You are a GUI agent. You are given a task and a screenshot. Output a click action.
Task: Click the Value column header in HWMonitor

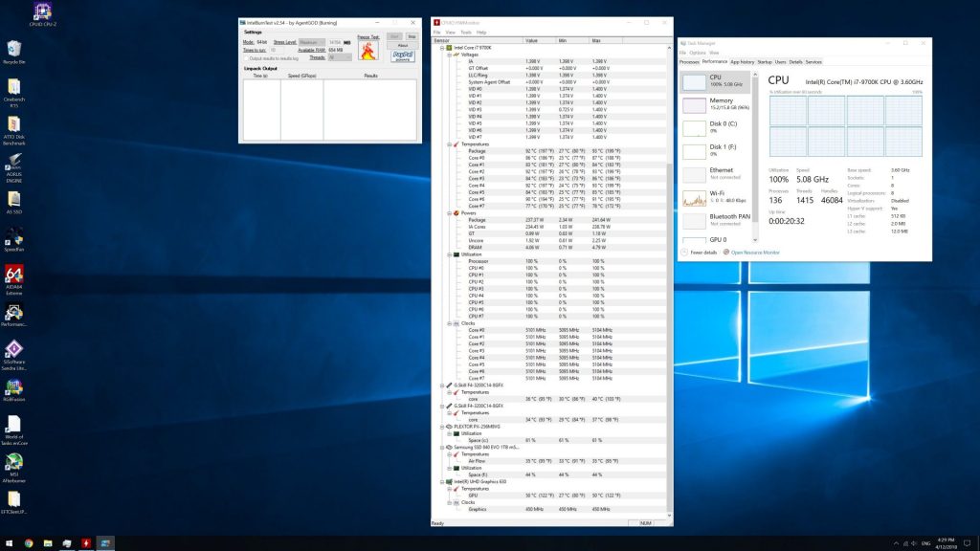pyautogui.click(x=540, y=40)
